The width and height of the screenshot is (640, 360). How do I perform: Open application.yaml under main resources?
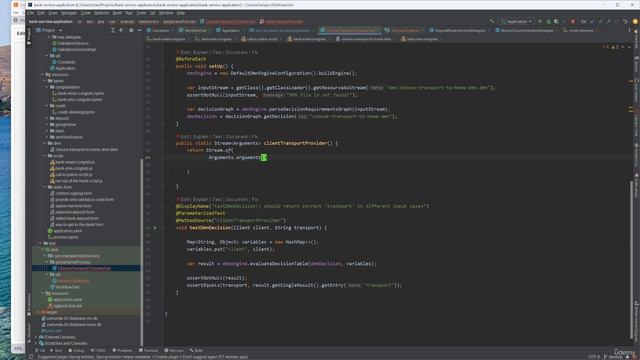[x=65, y=231]
